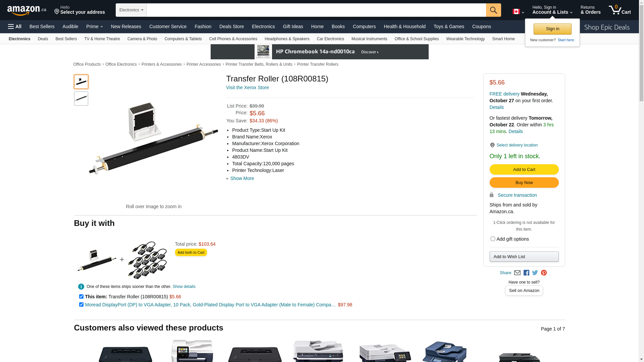Expand Show More product details
This screenshot has height=362, width=644.
point(242,178)
